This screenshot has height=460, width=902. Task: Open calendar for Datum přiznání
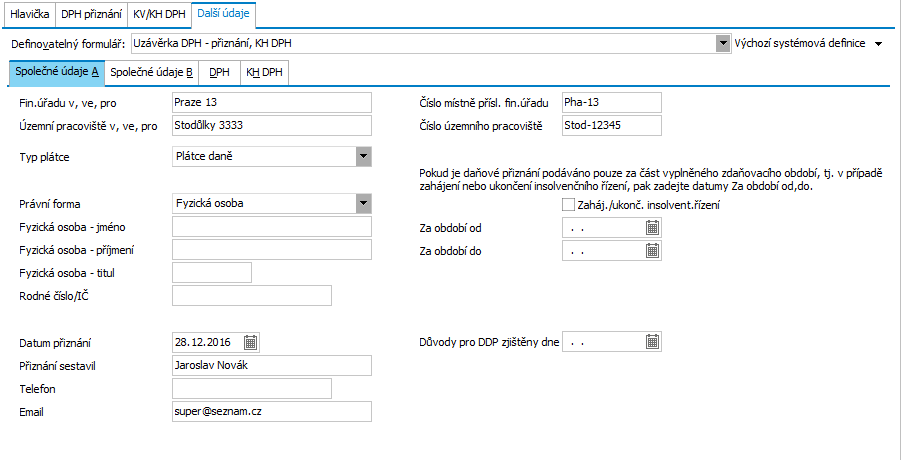pyautogui.click(x=251, y=342)
